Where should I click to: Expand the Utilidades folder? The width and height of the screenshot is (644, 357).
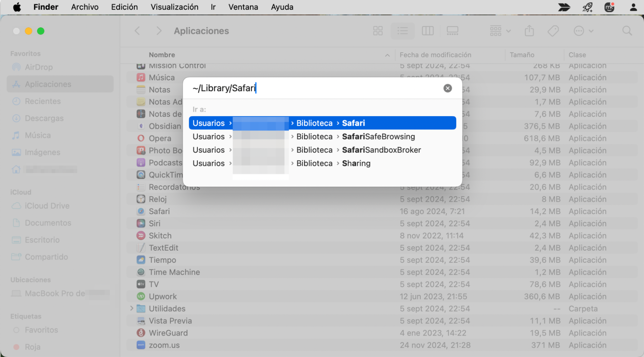point(131,309)
